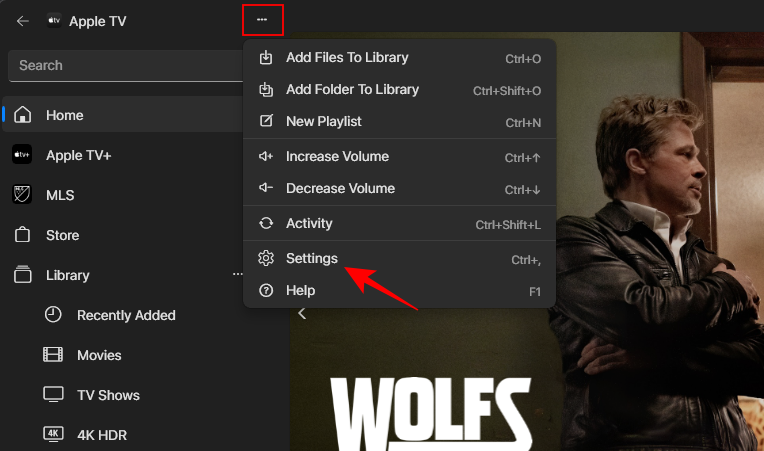Click the F1 shortcut text
This screenshot has width=764, height=451.
coord(535,292)
